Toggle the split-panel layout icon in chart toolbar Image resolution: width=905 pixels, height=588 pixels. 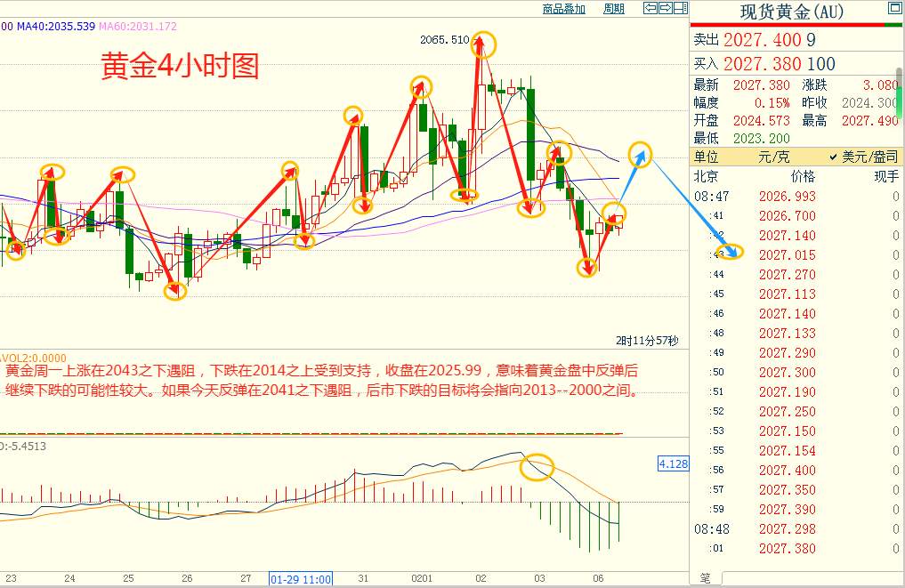[x=681, y=8]
